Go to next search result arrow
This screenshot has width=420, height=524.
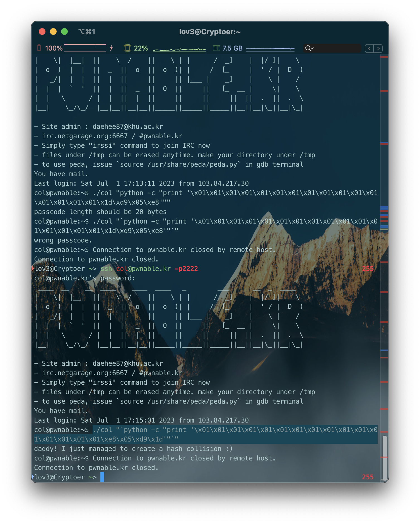(378, 48)
